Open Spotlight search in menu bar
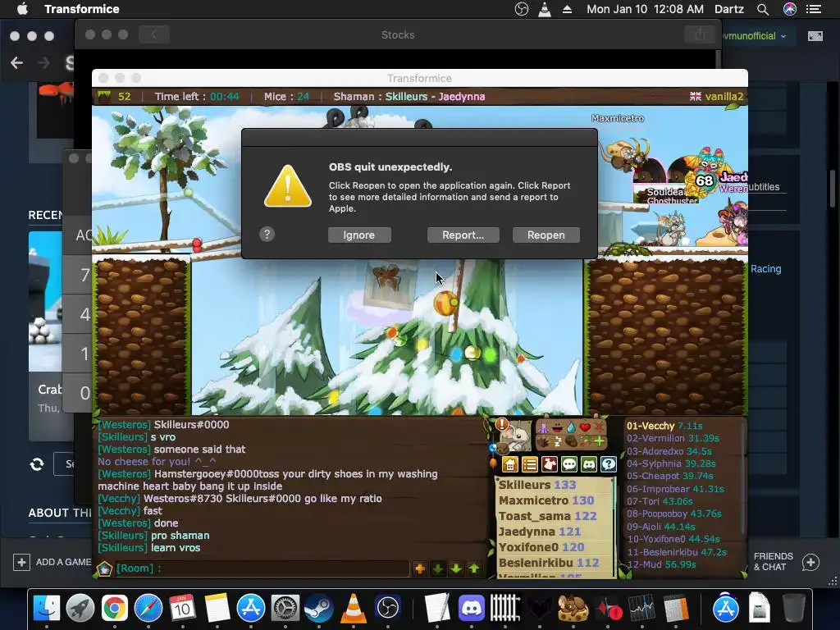840x630 pixels. [762, 9]
